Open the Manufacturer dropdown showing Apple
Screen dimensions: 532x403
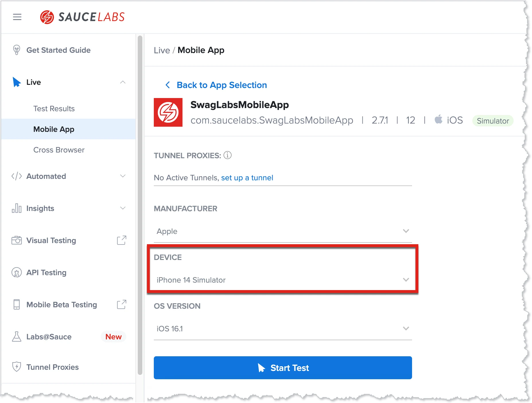pos(283,231)
